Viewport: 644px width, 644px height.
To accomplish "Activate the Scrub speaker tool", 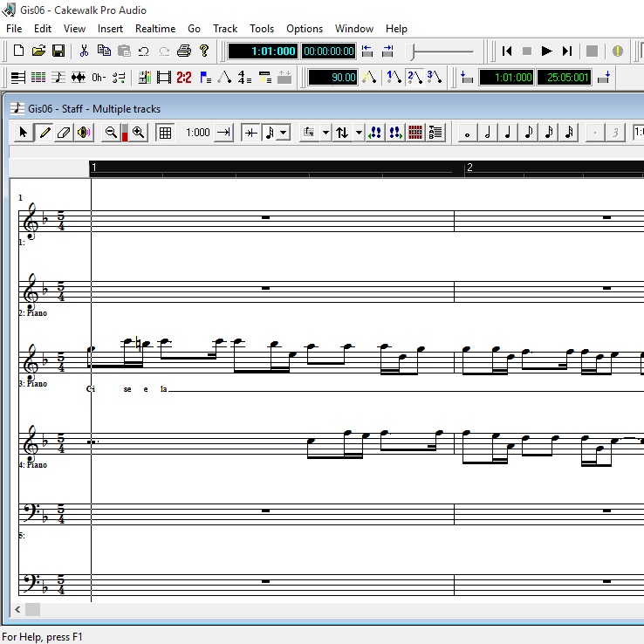I will pyautogui.click(x=84, y=133).
